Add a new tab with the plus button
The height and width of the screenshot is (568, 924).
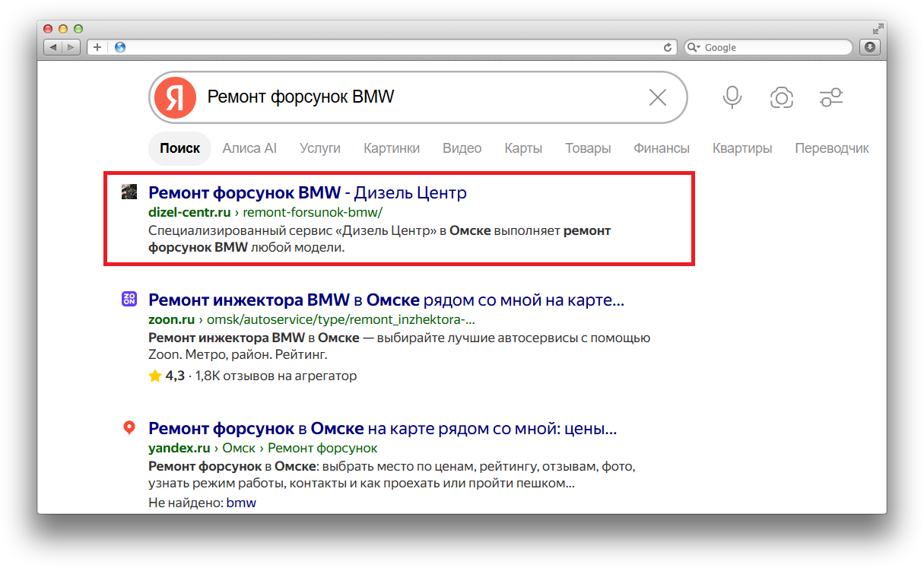pyautogui.click(x=97, y=47)
